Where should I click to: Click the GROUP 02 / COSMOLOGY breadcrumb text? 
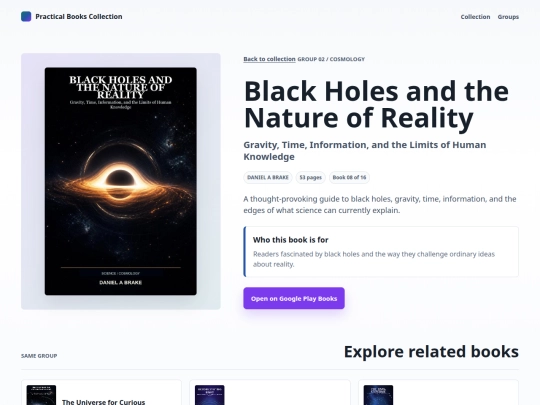331,59
